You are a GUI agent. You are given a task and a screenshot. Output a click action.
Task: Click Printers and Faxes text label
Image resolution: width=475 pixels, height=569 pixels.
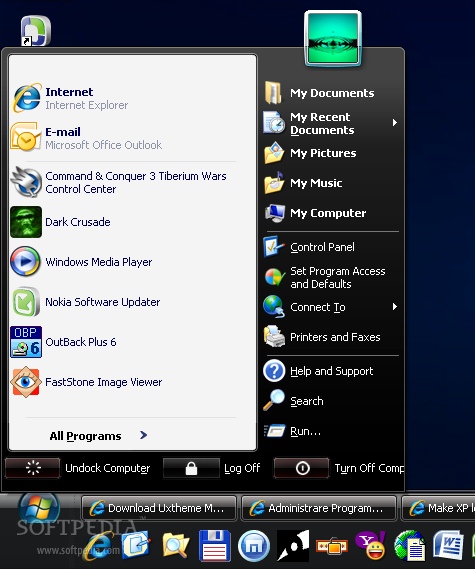[335, 337]
